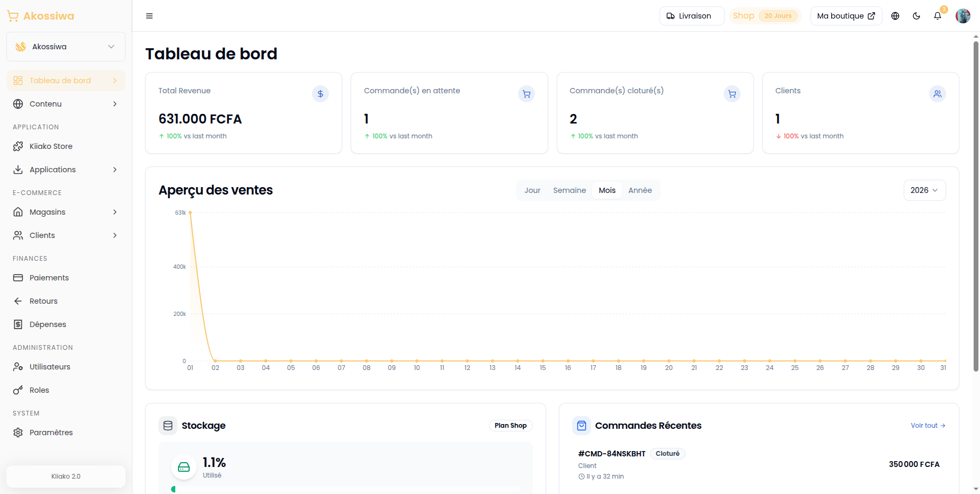Switch sales chart to Jour view

[x=532, y=190]
